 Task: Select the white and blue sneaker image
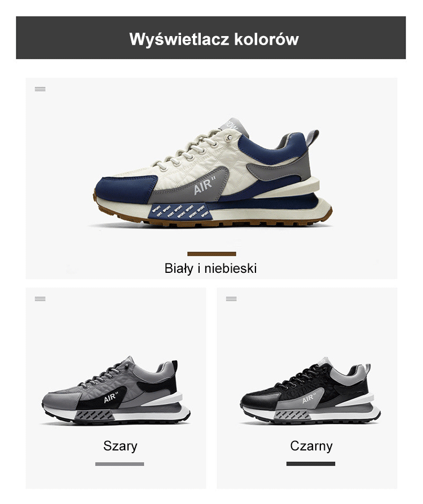click(213, 173)
